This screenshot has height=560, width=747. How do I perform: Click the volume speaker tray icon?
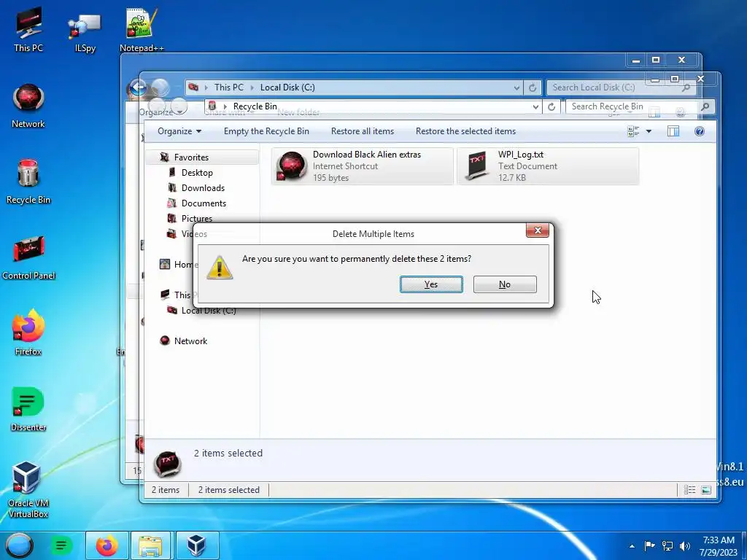685,545
